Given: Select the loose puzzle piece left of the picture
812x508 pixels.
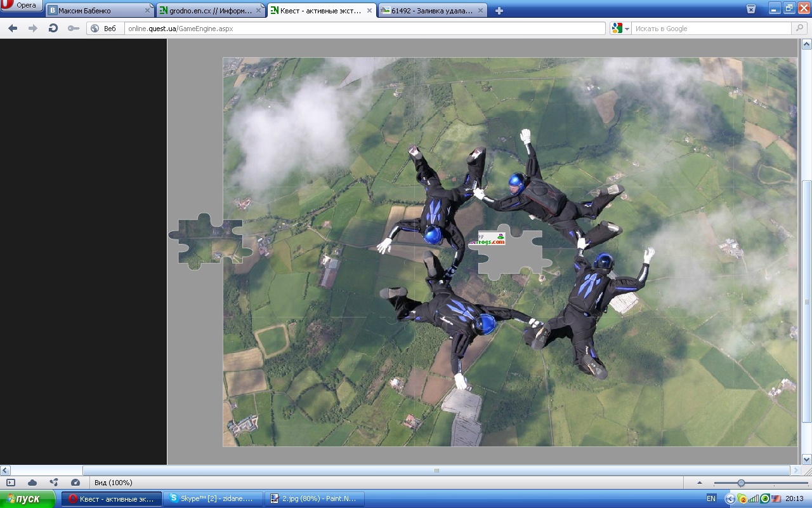Looking at the screenshot, I should coord(210,240).
